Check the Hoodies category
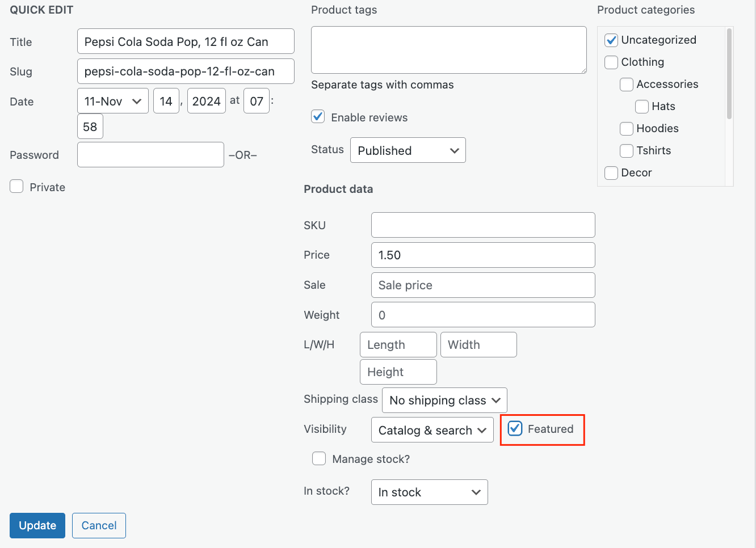Viewport: 756px width, 548px height. click(x=627, y=129)
